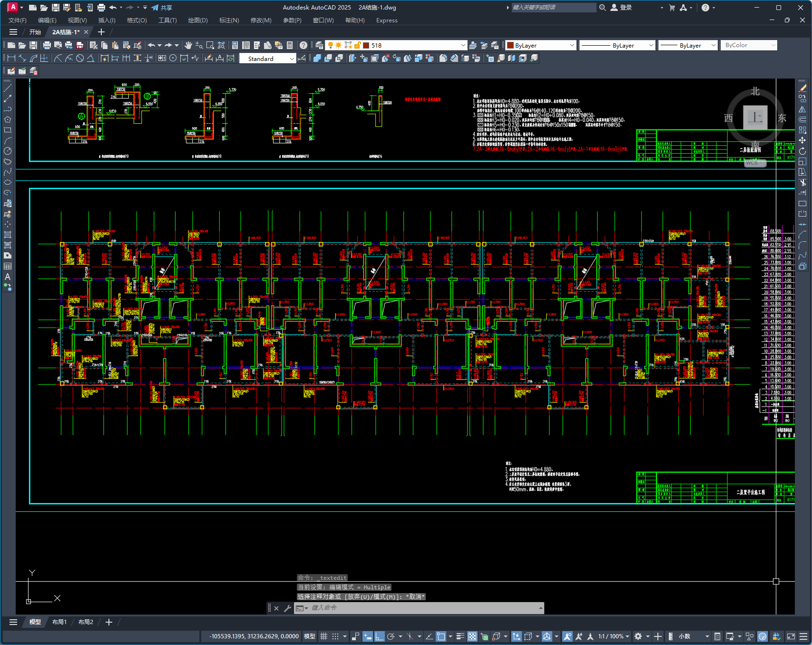Viewport: 812px width, 645px height.
Task: Open the 标注(N) menu
Action: point(229,20)
